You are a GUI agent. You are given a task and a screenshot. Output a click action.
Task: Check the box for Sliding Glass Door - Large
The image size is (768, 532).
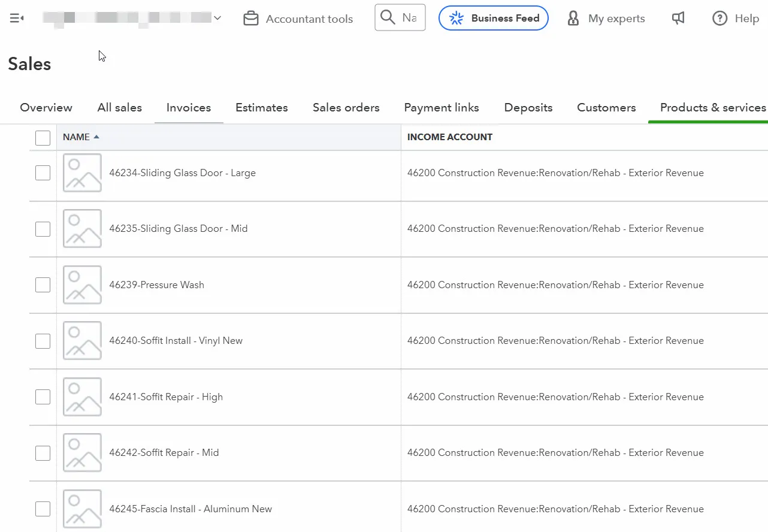(x=43, y=173)
